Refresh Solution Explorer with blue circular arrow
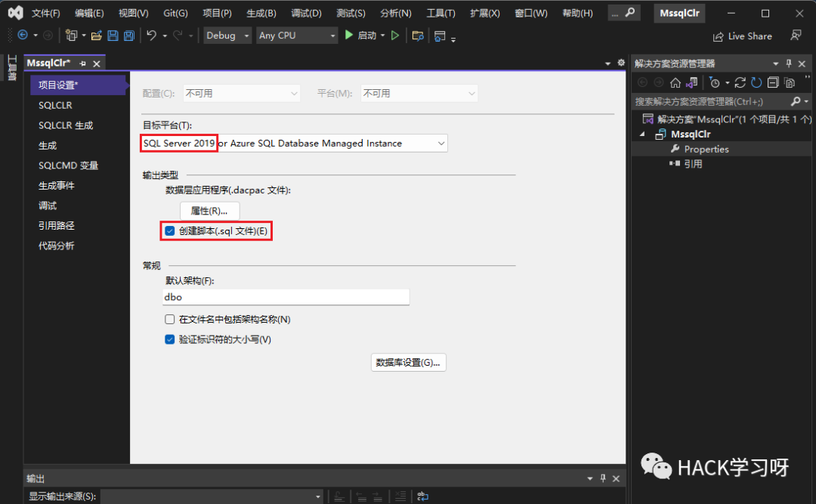The height and width of the screenshot is (504, 816). pyautogui.click(x=756, y=83)
